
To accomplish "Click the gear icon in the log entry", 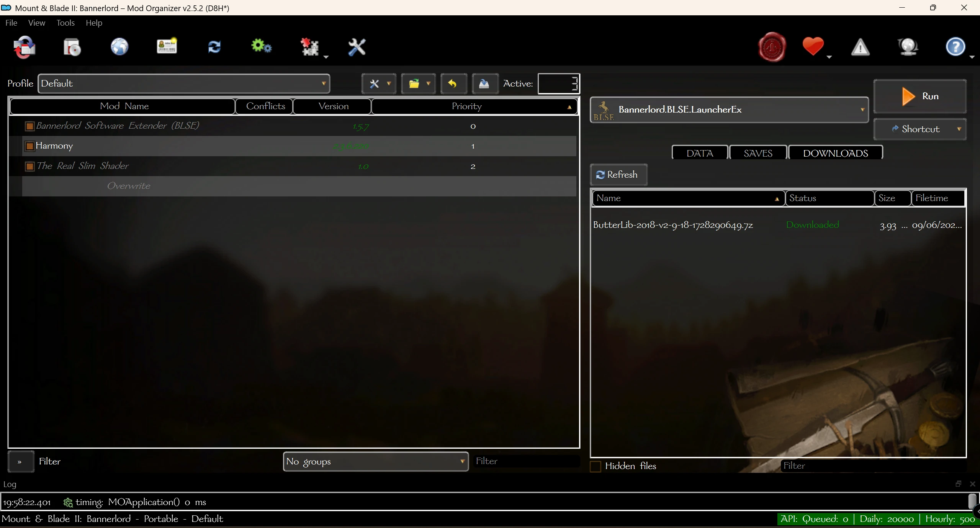I will tap(68, 502).
